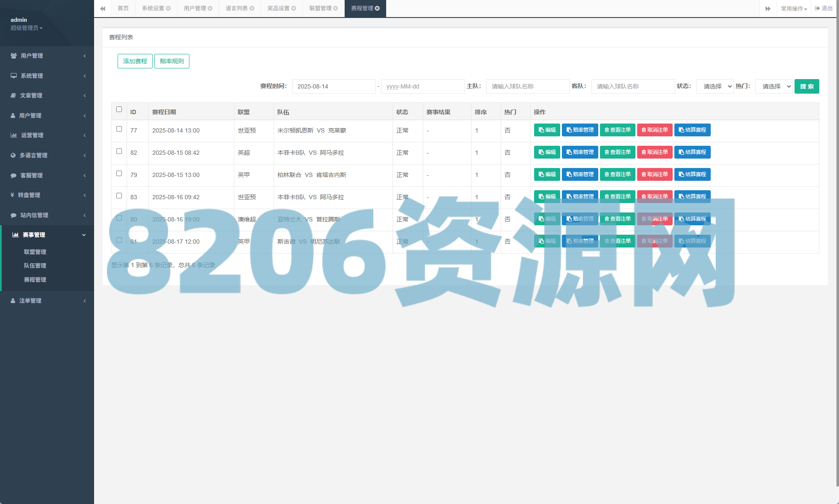Switch to the 奖品设置 tab

(278, 9)
